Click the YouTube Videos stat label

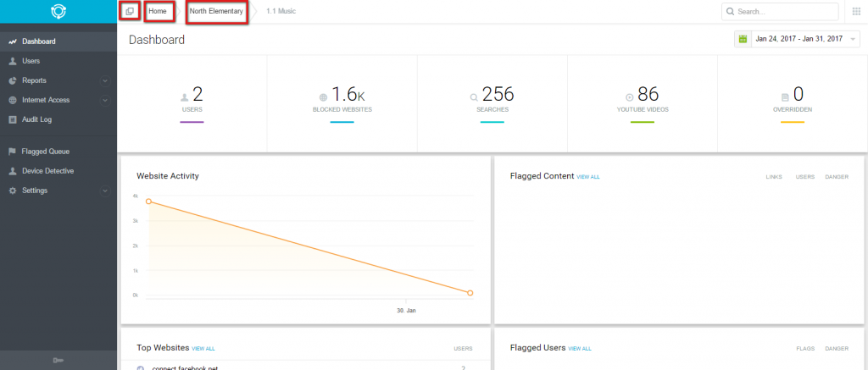click(x=643, y=109)
